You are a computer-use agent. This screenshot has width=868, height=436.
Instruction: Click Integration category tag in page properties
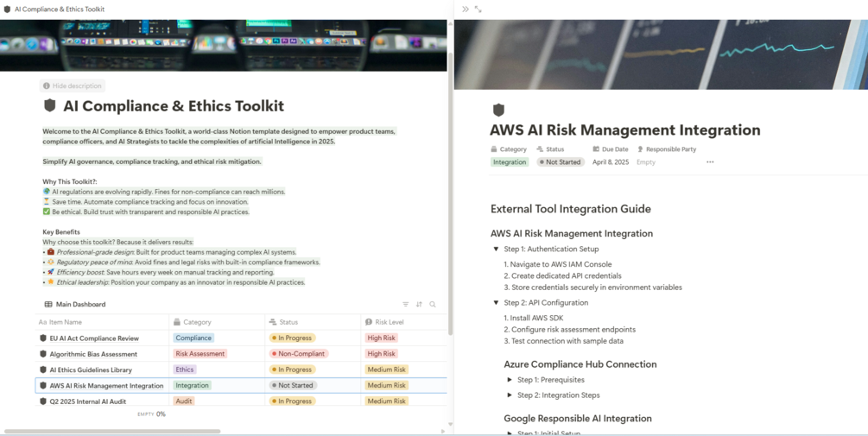click(510, 162)
